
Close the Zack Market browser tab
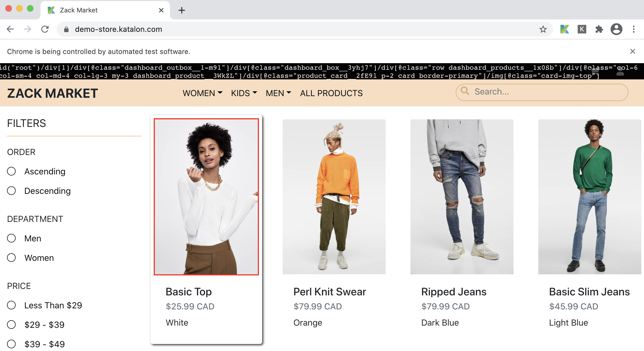tap(161, 10)
